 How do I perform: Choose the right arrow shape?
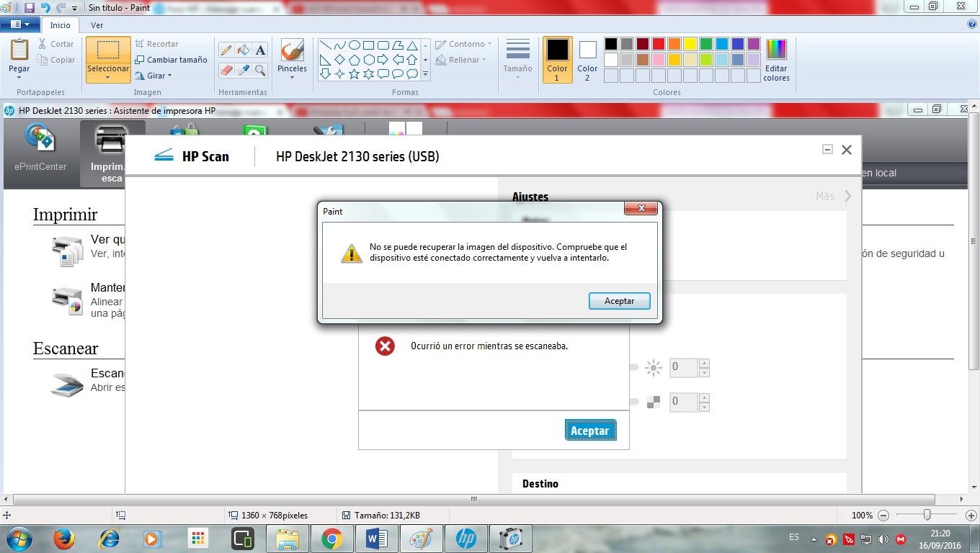[x=383, y=60]
